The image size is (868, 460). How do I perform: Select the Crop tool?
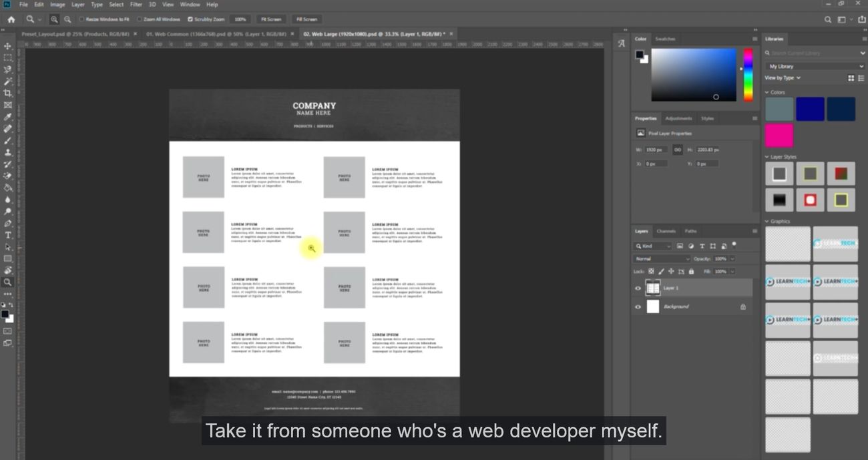[8, 93]
